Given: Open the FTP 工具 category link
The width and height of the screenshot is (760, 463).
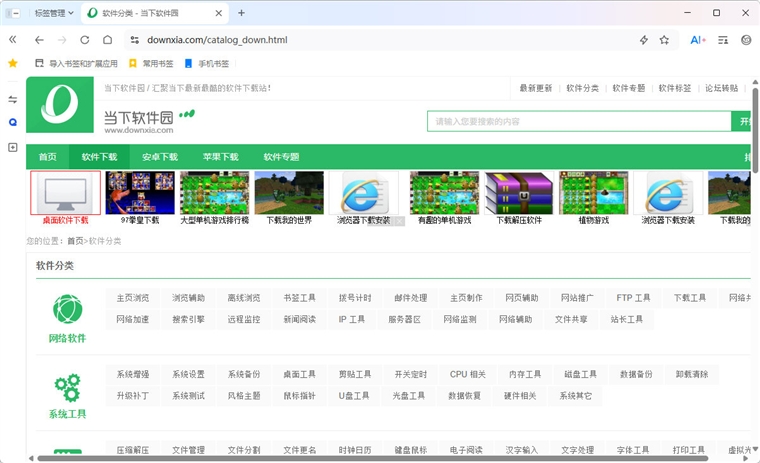Looking at the screenshot, I should pyautogui.click(x=633, y=298).
